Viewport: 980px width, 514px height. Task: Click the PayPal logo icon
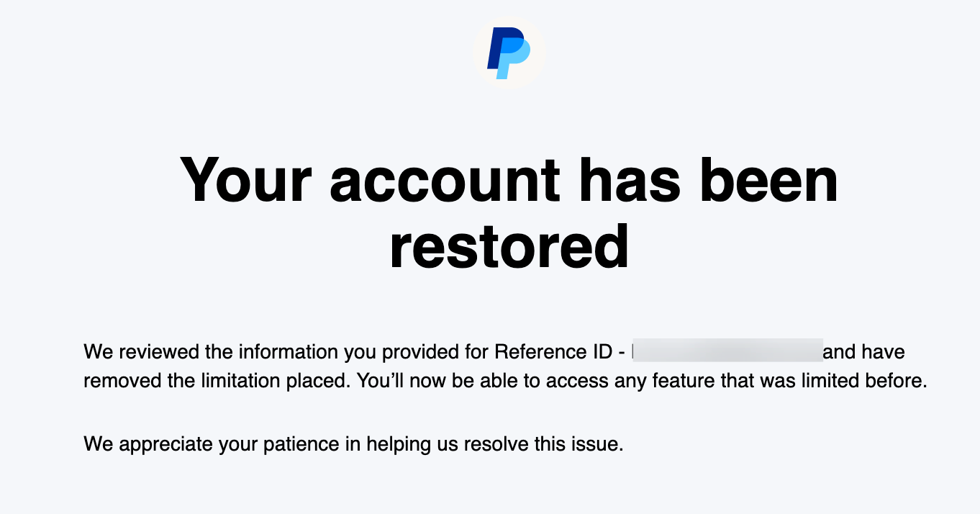509,53
